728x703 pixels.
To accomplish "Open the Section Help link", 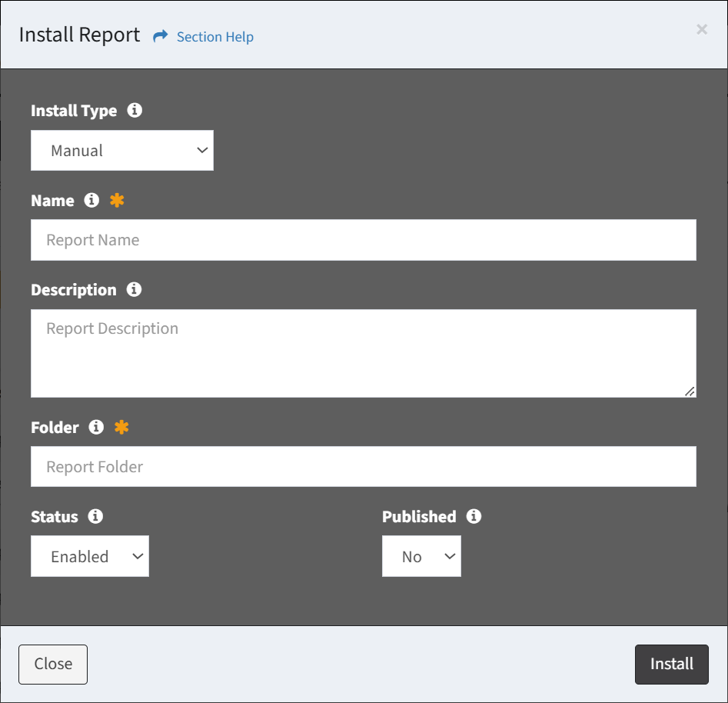I will coord(215,37).
